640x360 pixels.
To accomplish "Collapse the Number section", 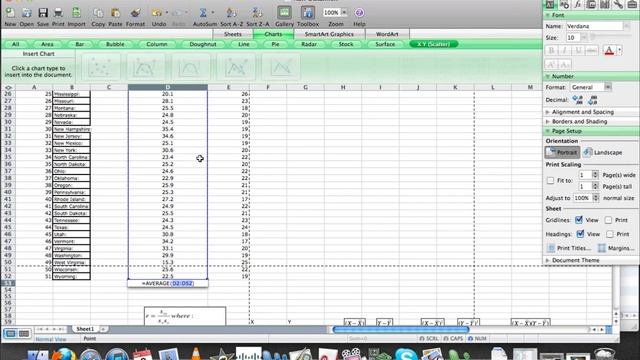I will pos(548,76).
